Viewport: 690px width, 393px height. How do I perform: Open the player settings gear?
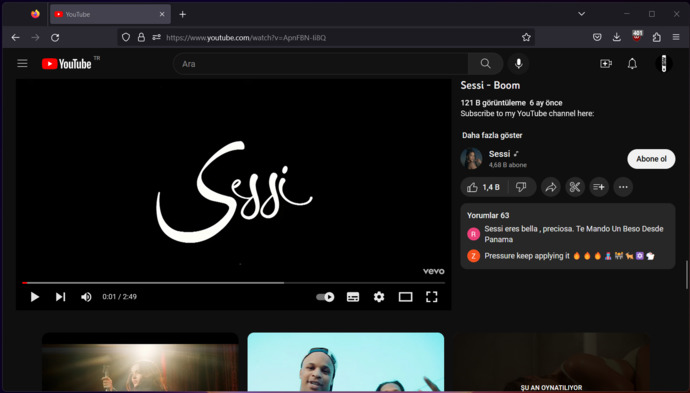point(379,297)
